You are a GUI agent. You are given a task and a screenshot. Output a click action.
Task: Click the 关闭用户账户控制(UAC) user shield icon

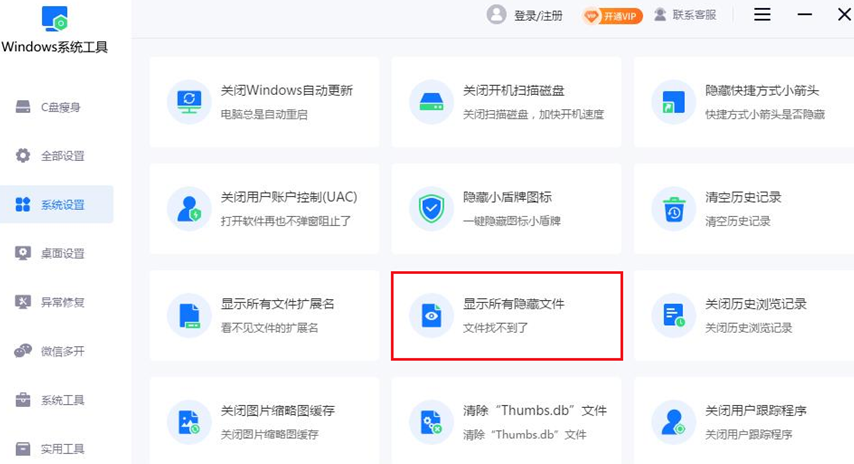(x=189, y=209)
